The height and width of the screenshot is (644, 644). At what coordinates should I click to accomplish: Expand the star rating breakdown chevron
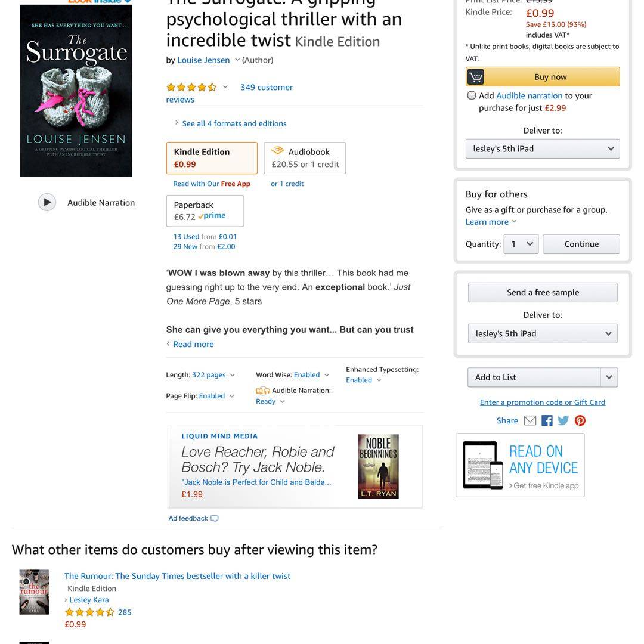(x=225, y=87)
